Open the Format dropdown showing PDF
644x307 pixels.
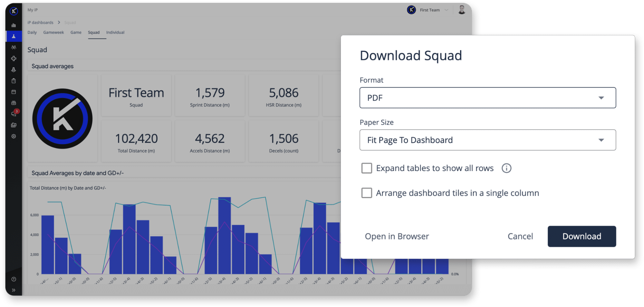pyautogui.click(x=487, y=98)
